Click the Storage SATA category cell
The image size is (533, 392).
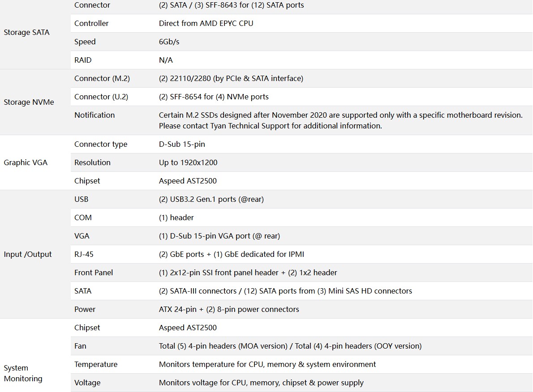tap(27, 32)
